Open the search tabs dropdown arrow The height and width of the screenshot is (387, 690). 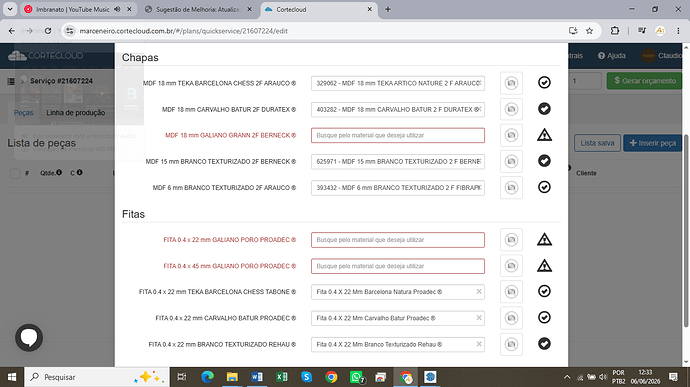(x=10, y=9)
